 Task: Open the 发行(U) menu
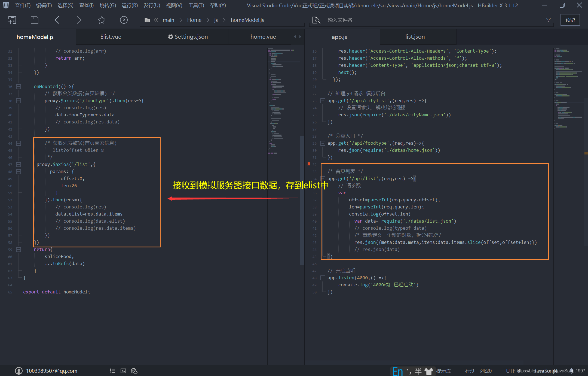[x=152, y=5]
